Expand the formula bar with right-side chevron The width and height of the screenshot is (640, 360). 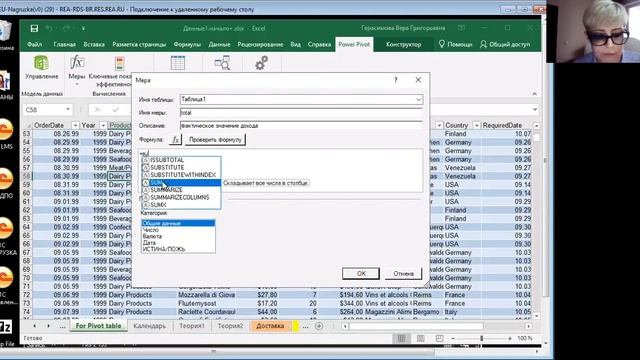535,109
